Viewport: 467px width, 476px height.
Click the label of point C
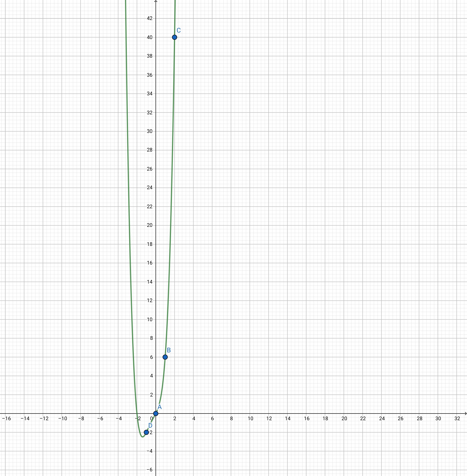click(x=179, y=30)
